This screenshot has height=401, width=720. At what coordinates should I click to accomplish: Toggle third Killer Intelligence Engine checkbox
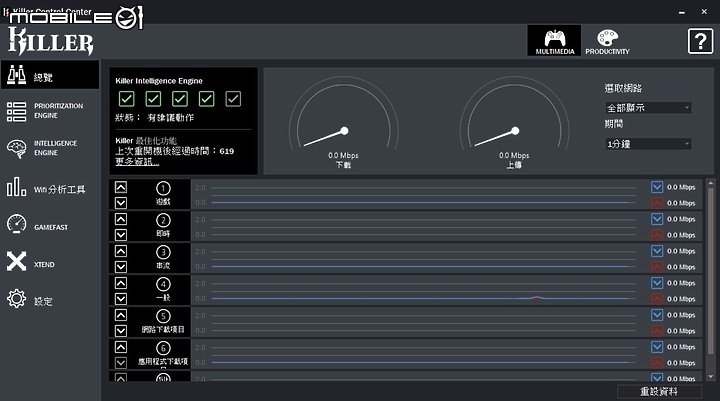pos(180,99)
